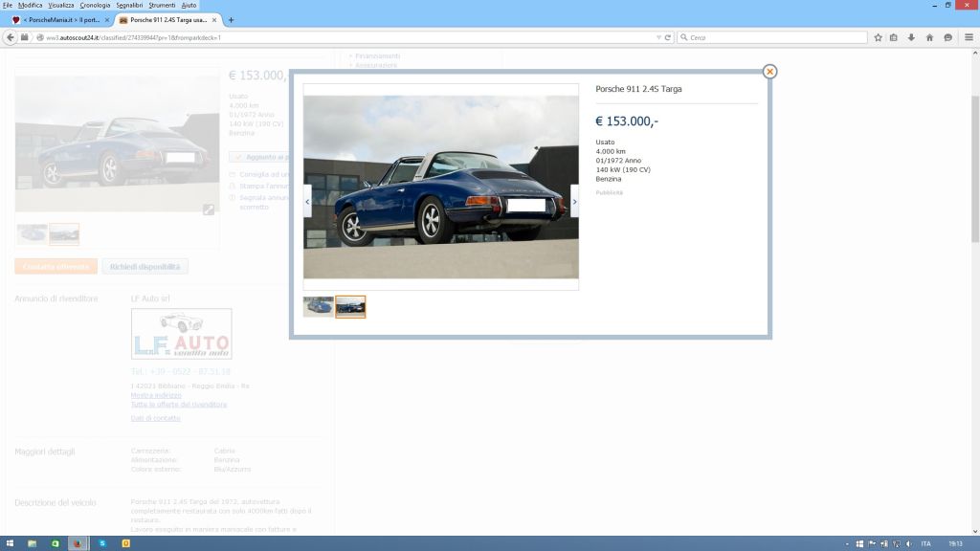Reload the current page
Image resolution: width=980 pixels, height=551 pixels.
click(x=667, y=37)
